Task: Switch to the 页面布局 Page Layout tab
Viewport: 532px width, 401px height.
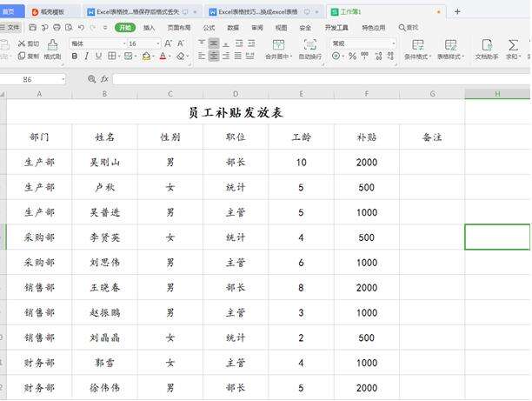Action: [179, 28]
